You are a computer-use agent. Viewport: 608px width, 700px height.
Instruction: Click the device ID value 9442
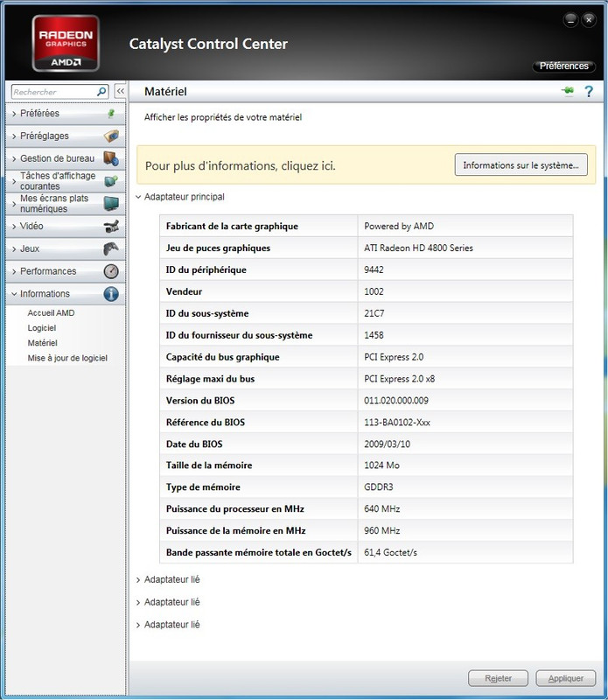tap(374, 269)
